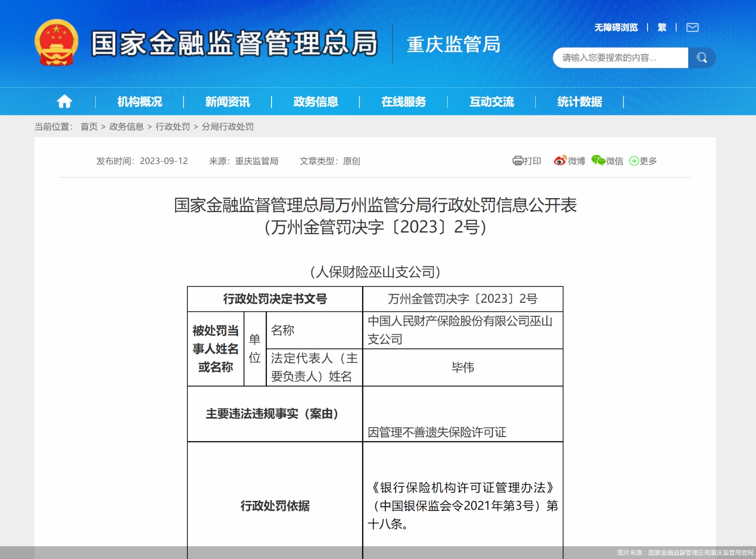Click 行政处罚 in the breadcrumb
756x559 pixels.
pos(173,127)
